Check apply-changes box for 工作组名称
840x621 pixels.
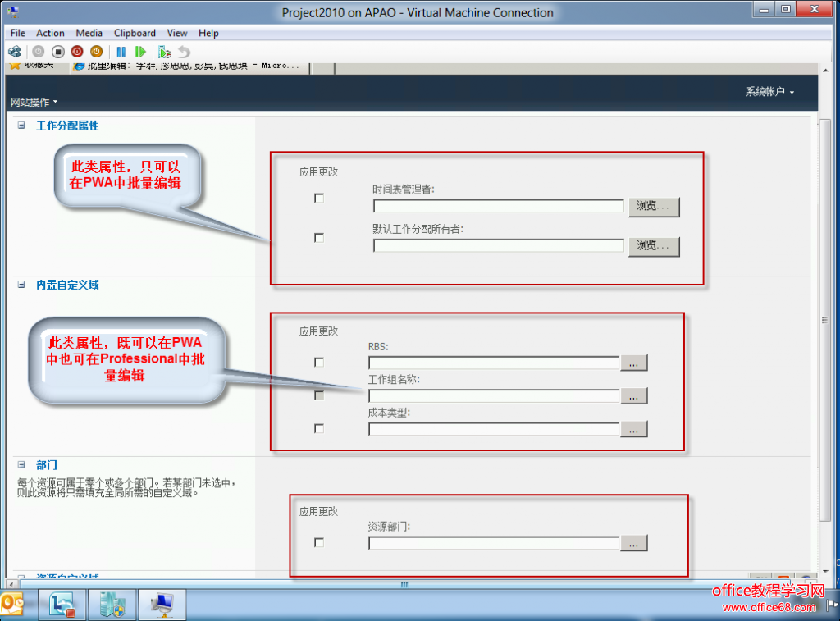click(319, 395)
